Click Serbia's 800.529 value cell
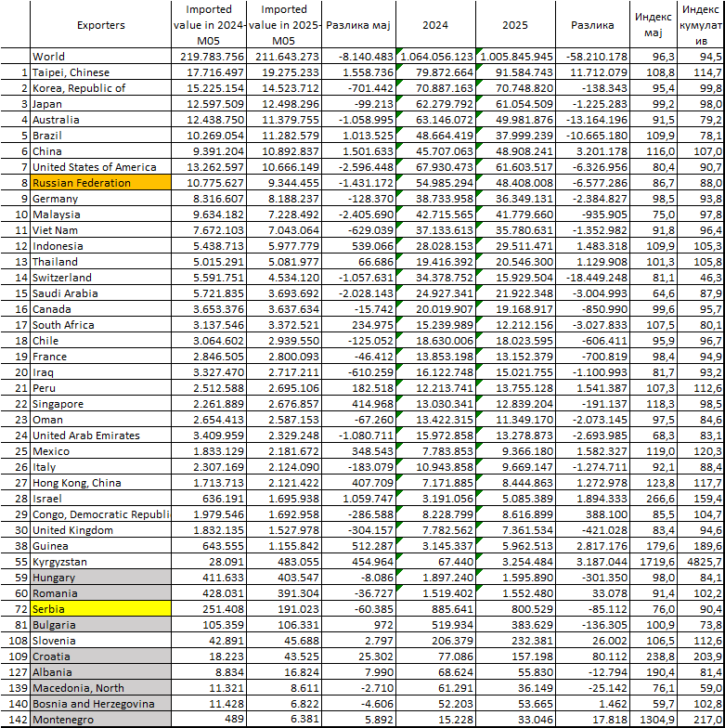 pyautogui.click(x=515, y=609)
